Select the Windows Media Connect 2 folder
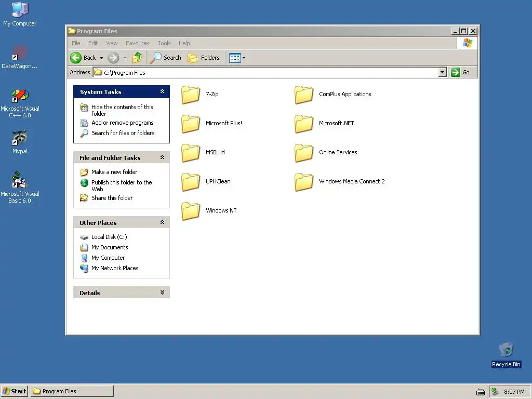This screenshot has height=399, width=532. coord(304,182)
